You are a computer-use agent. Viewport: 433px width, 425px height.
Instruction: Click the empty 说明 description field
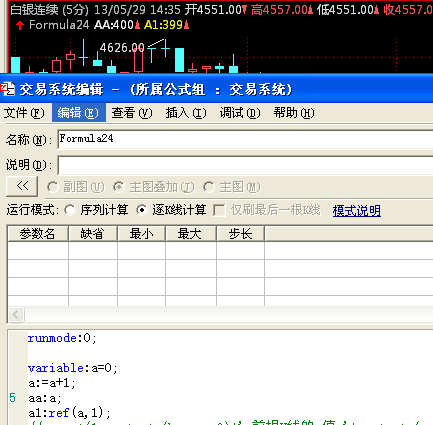245,165
